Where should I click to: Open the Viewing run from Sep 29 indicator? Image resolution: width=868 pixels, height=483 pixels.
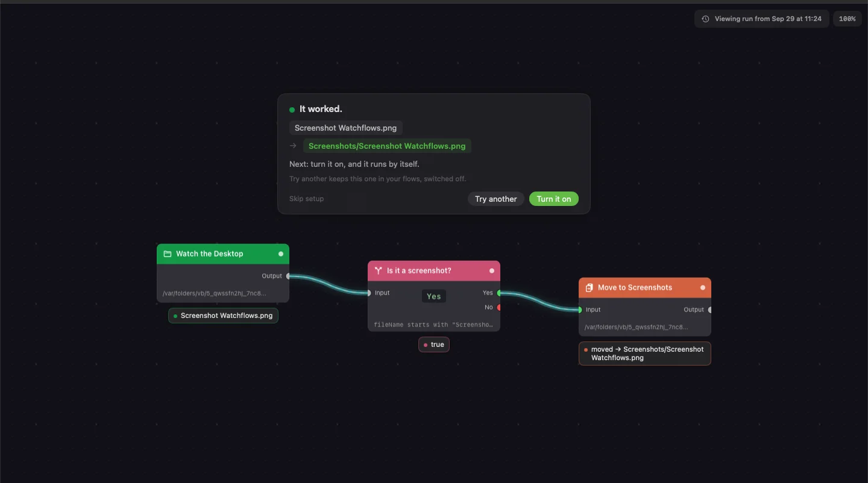tap(762, 19)
